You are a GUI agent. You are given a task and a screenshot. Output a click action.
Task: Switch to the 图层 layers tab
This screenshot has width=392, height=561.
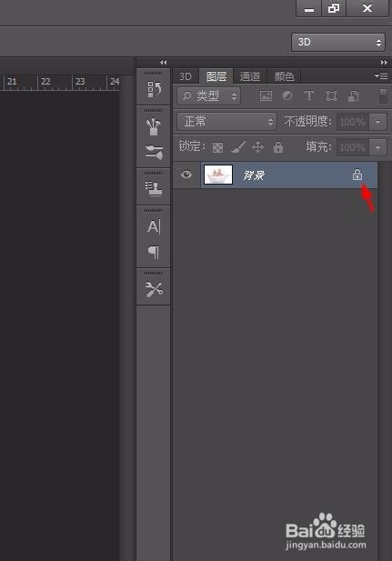pyautogui.click(x=216, y=76)
